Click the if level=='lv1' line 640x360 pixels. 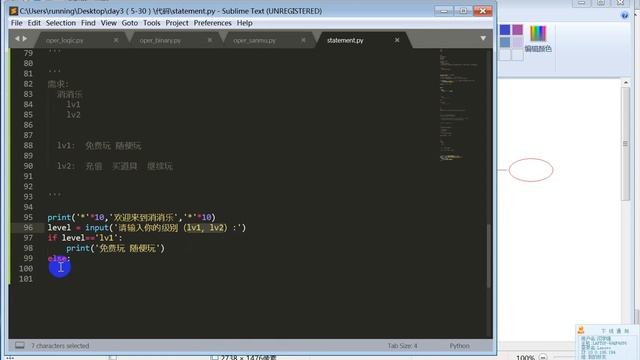click(85, 238)
